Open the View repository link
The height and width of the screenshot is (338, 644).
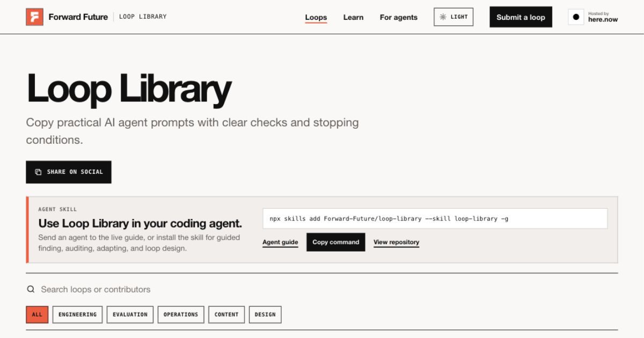396,243
